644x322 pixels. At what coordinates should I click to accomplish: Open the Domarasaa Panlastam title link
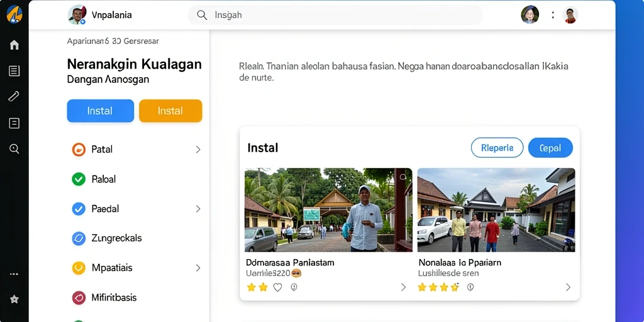tap(290, 262)
